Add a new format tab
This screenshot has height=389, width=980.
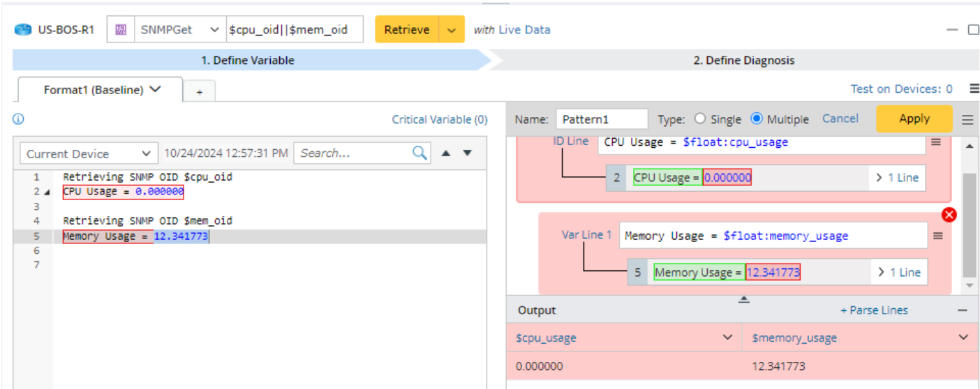tap(200, 91)
